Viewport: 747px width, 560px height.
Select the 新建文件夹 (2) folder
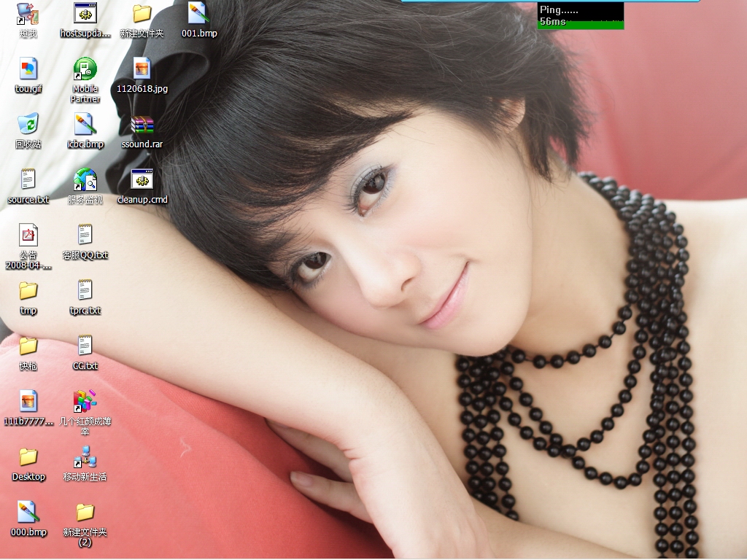click(85, 513)
